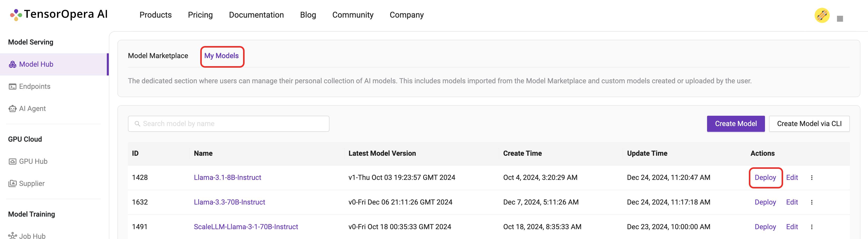Click update time Dec 24, 2024, 11:17:18 AM
The width and height of the screenshot is (868, 239).
coord(669,202)
